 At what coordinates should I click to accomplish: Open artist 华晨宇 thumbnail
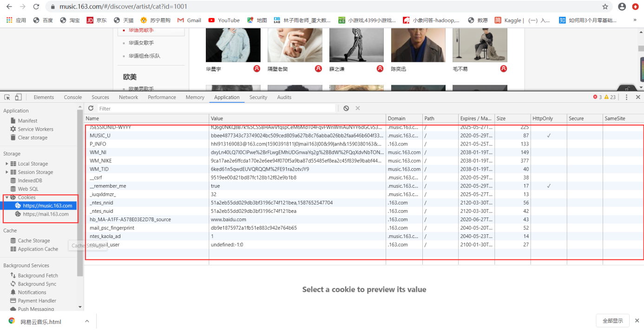[233, 45]
